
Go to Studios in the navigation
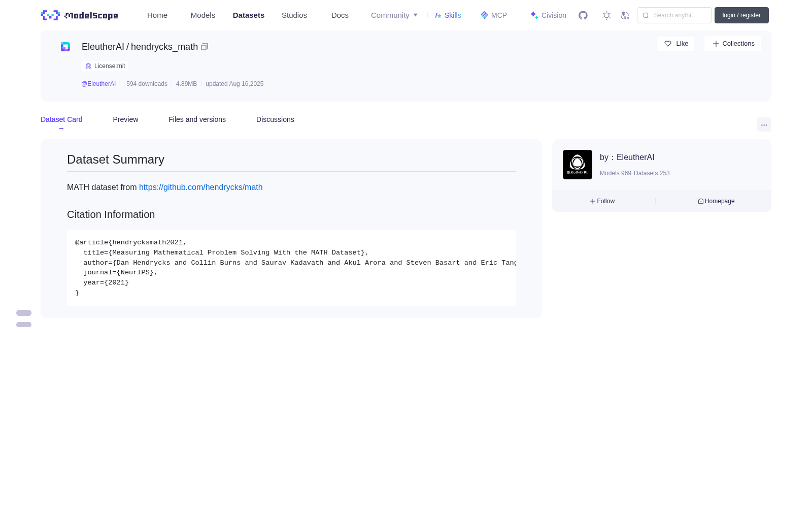point(294,15)
